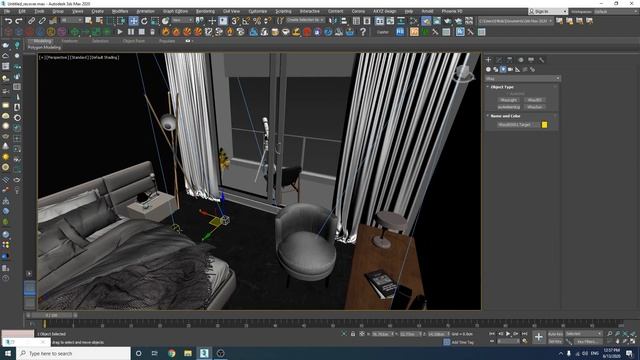Image resolution: width=640 pixels, height=360 pixels.
Task: Open the Rendering menu
Action: point(205,11)
